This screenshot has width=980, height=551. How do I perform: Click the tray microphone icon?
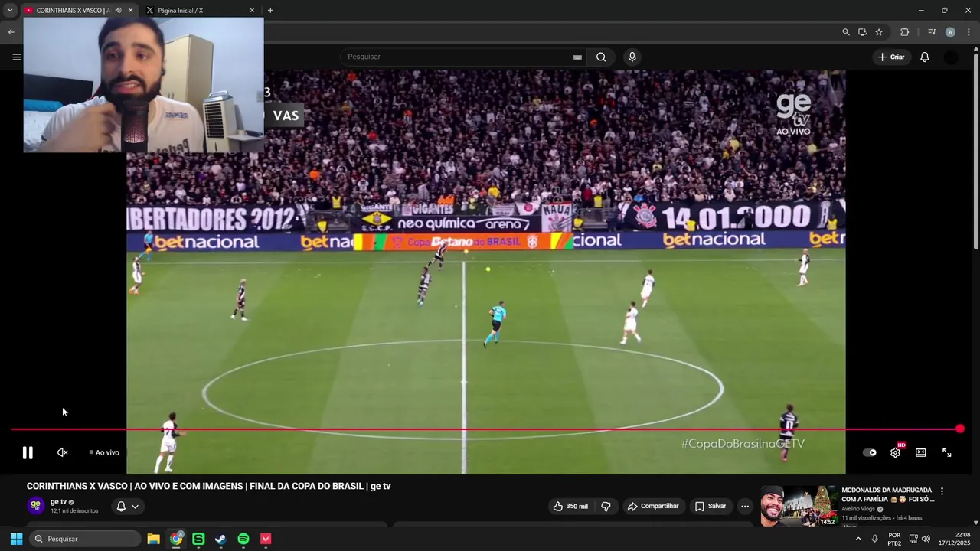(875, 539)
